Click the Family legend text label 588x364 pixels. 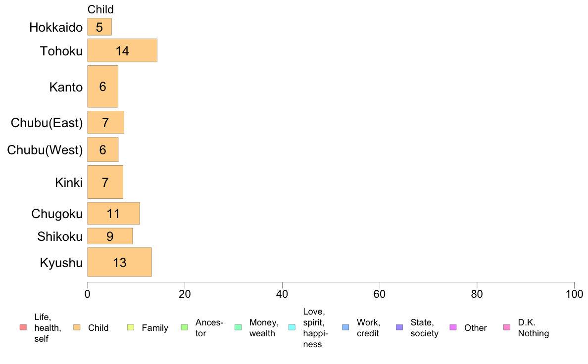[155, 328]
